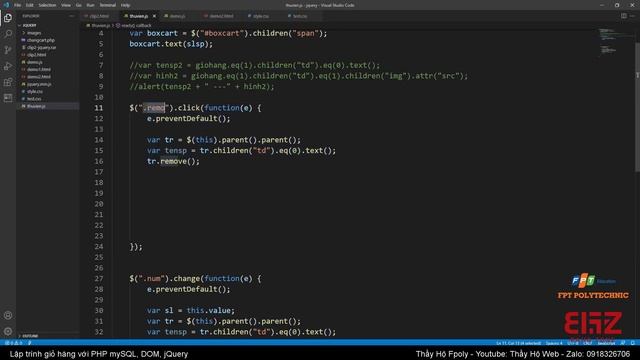
Task: Switch to the style.css editor tab
Action: (261, 16)
